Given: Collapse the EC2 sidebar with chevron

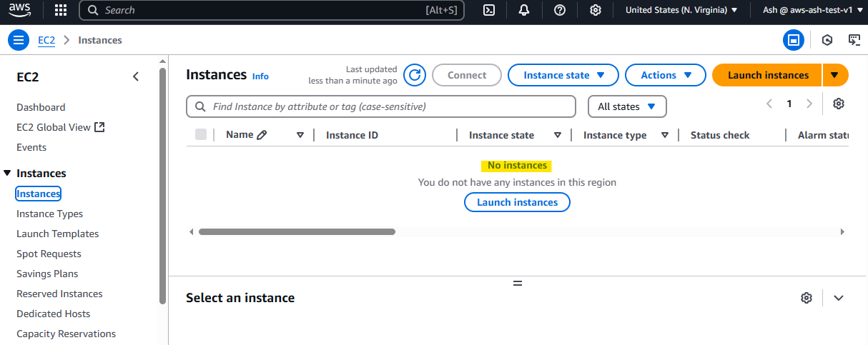Looking at the screenshot, I should [x=136, y=77].
